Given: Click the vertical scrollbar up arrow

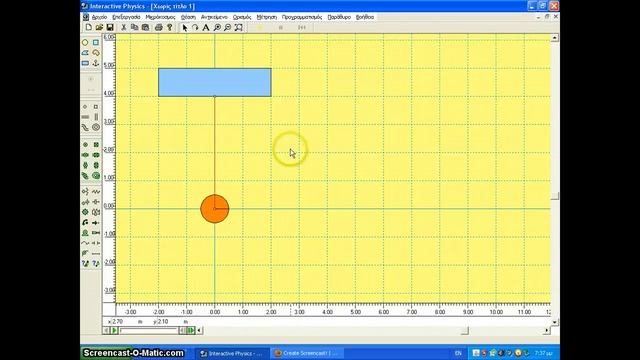Looking at the screenshot, I should tap(555, 38).
